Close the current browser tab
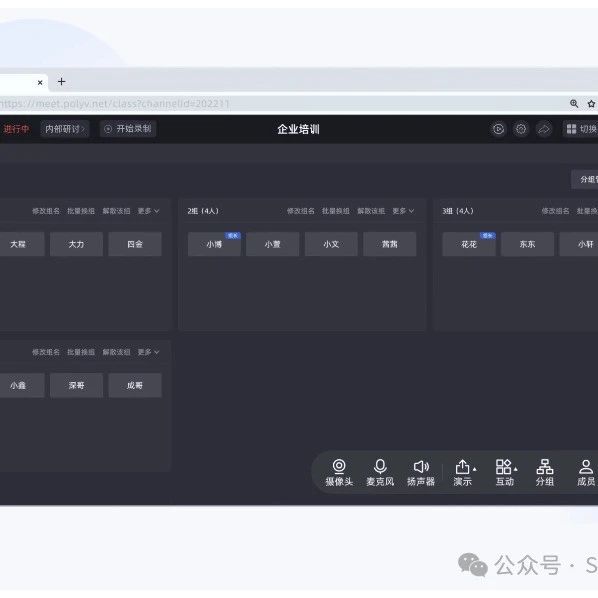598x598 pixels. (40, 82)
